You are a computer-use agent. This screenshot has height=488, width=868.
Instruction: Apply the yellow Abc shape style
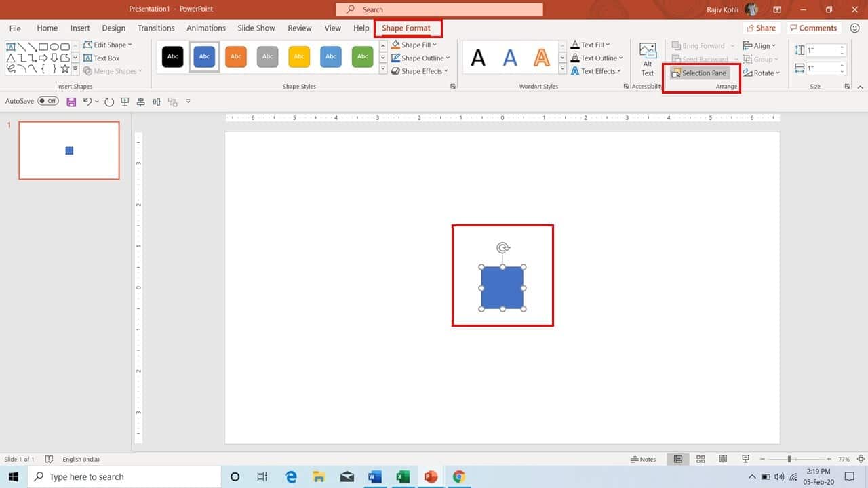click(x=299, y=57)
